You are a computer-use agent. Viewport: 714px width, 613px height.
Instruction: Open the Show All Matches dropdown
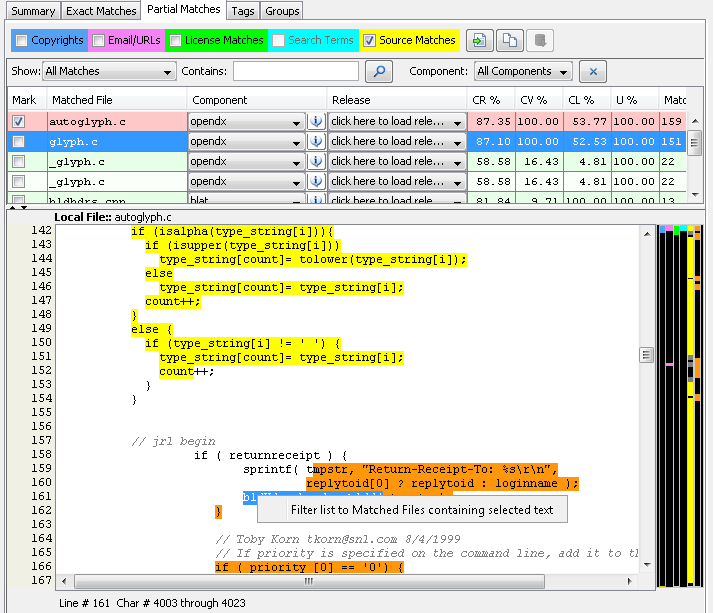click(x=109, y=72)
